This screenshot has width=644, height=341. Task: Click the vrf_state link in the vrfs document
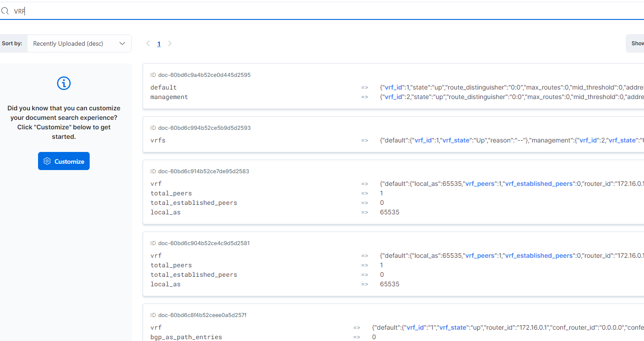tap(456, 140)
